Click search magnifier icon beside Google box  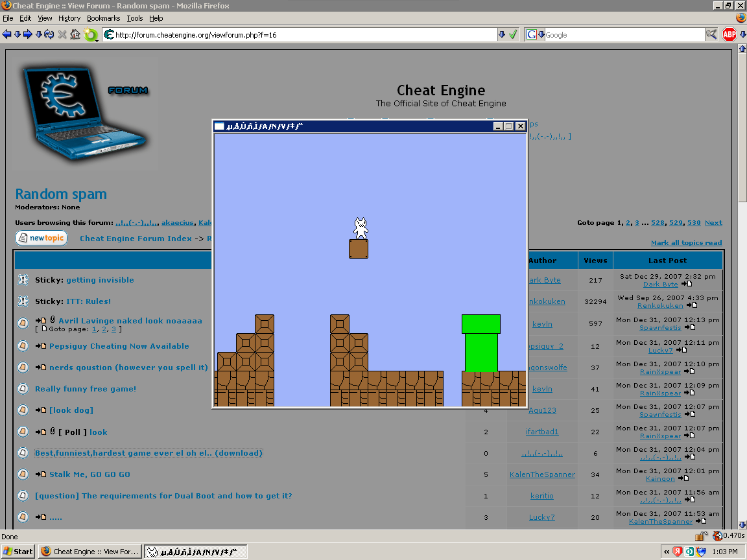tap(711, 34)
